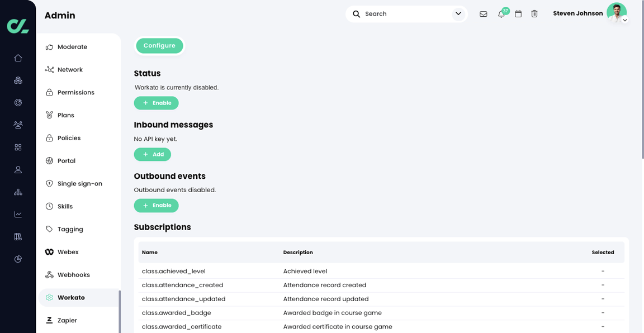The height and width of the screenshot is (333, 644).
Task: Click the Configure button
Action: [x=159, y=46]
